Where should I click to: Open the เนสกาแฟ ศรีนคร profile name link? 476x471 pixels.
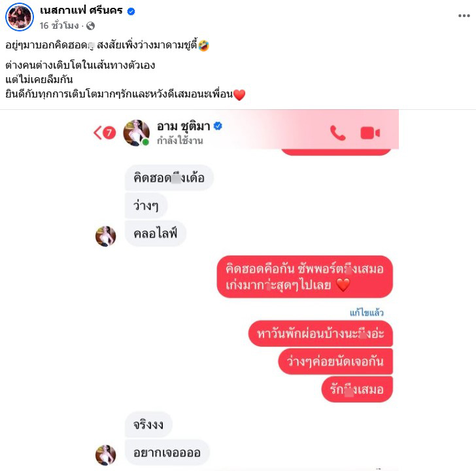pos(81,10)
